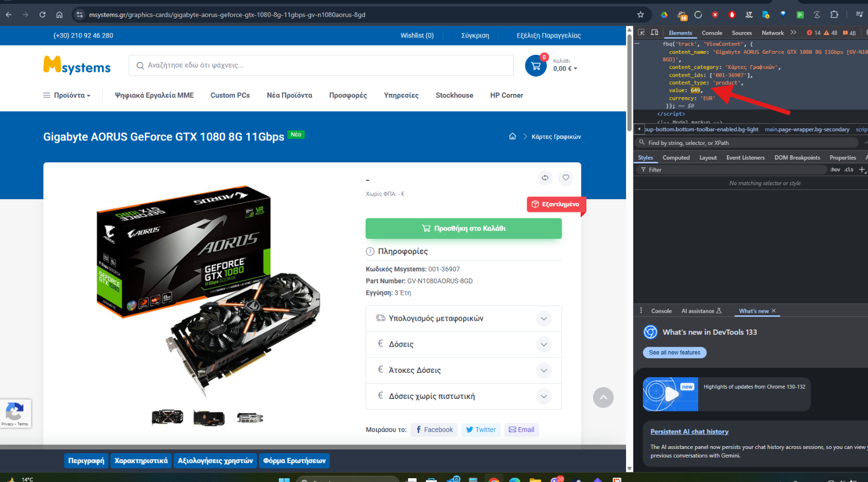Click the DevTools error count badge
The image size is (868, 482).
(814, 33)
